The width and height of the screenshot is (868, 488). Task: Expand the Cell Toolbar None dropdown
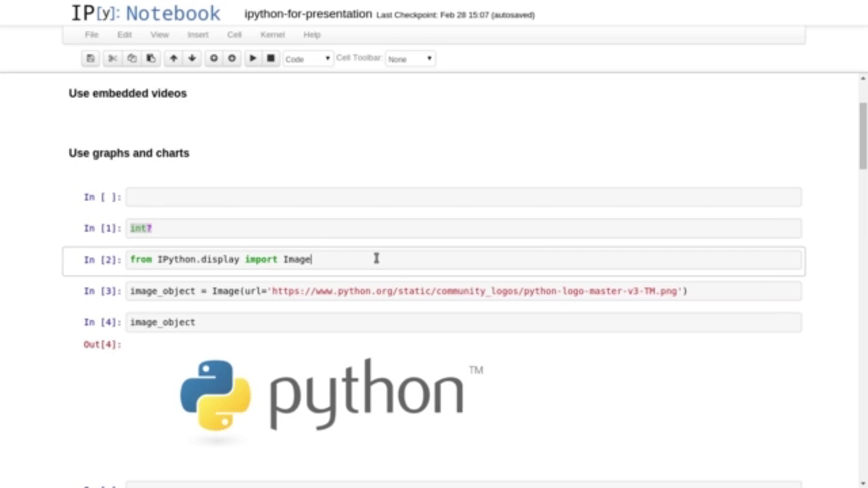pos(410,59)
